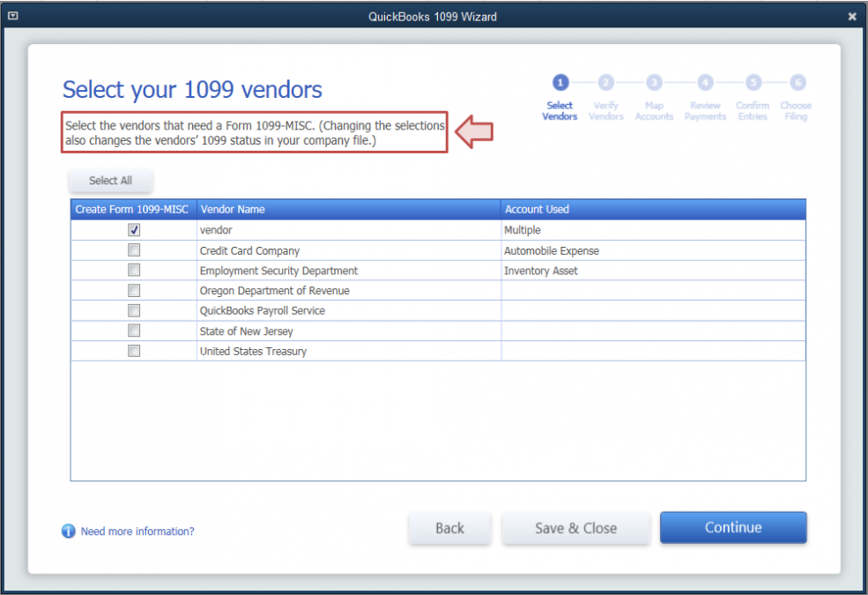Enable checkbox for Employment Security Department
Viewport: 868px width, 595px height.
pyautogui.click(x=134, y=271)
